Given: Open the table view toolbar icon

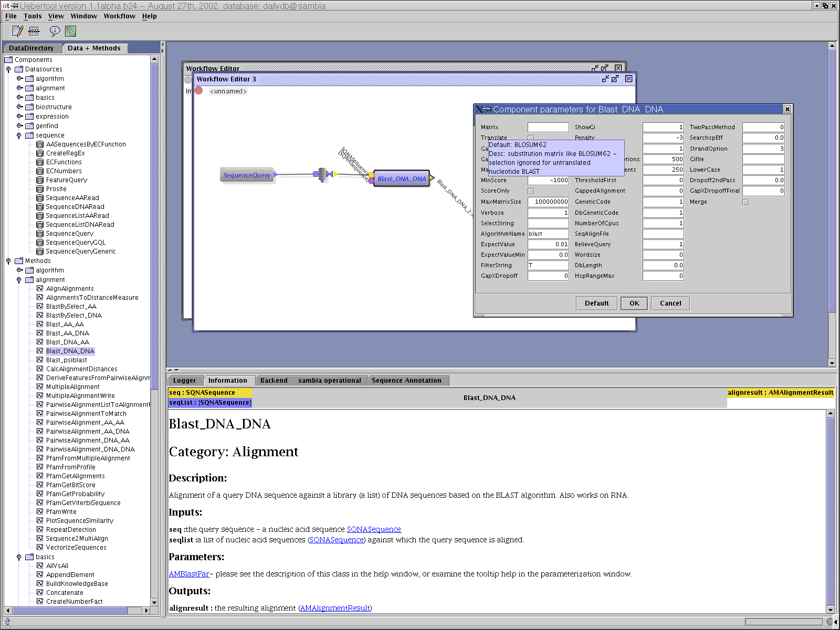Looking at the screenshot, I should pyautogui.click(x=34, y=31).
